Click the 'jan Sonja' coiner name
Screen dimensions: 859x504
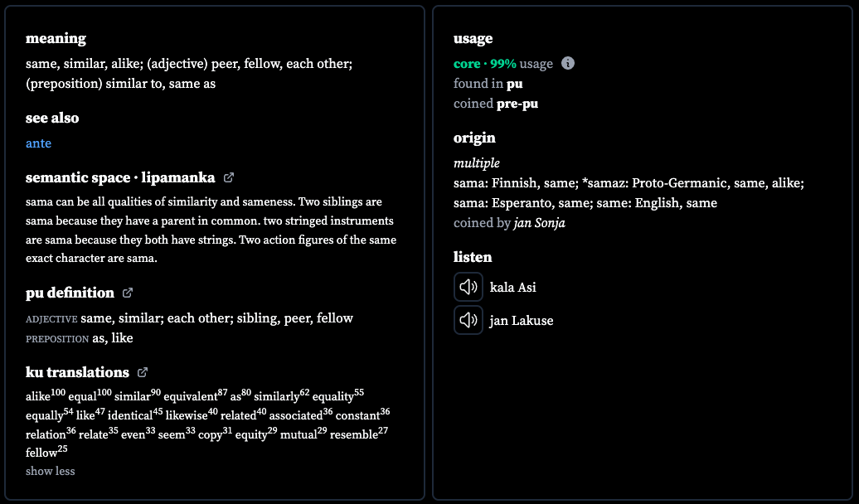tap(540, 223)
